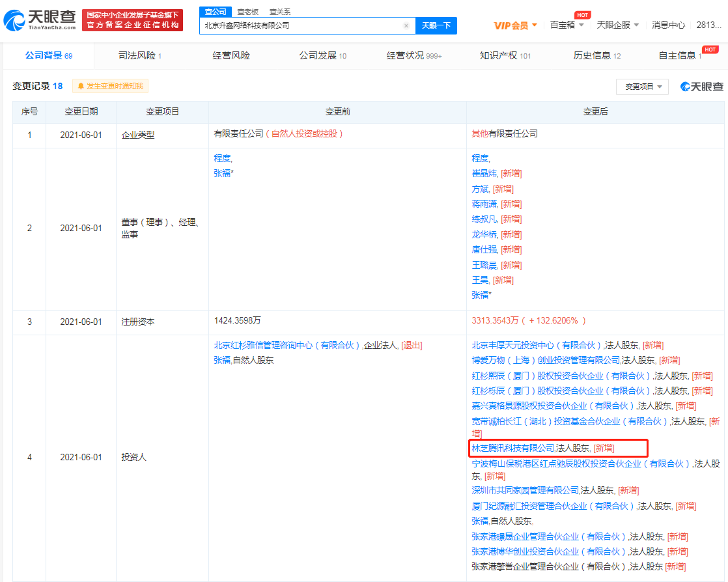Viewport: 728px width, 582px height.
Task: Expand the 百宝箱 menu
Action: tap(567, 25)
